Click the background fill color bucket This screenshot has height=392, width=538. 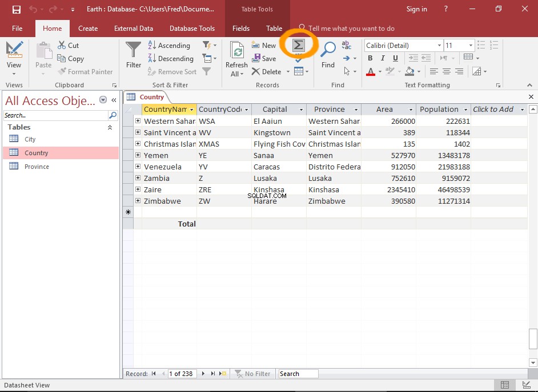point(409,71)
